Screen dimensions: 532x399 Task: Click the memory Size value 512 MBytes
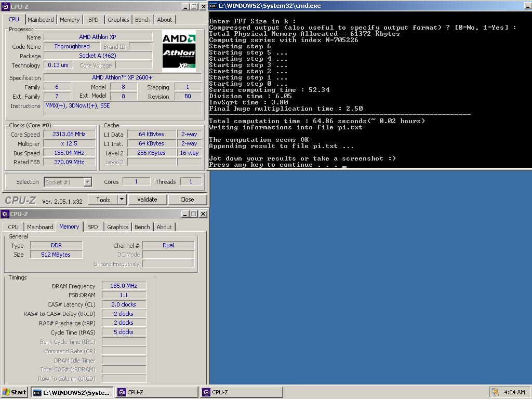point(56,255)
